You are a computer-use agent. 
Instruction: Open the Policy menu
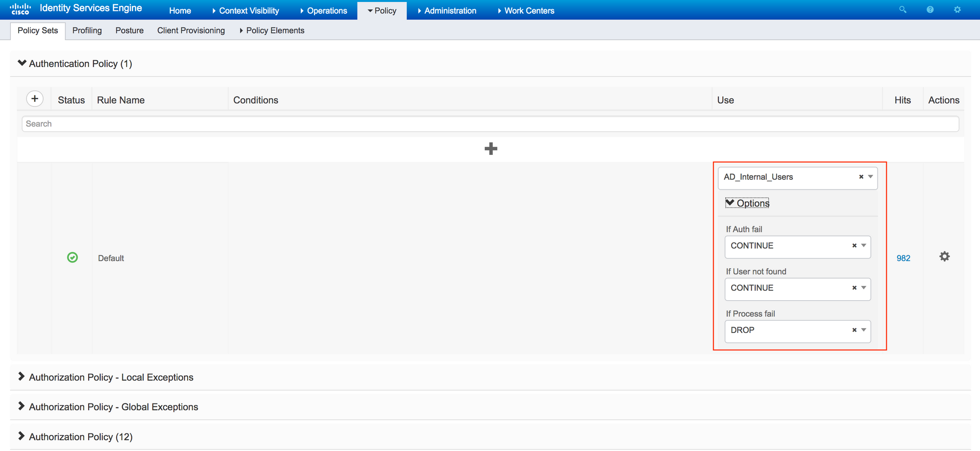click(382, 10)
